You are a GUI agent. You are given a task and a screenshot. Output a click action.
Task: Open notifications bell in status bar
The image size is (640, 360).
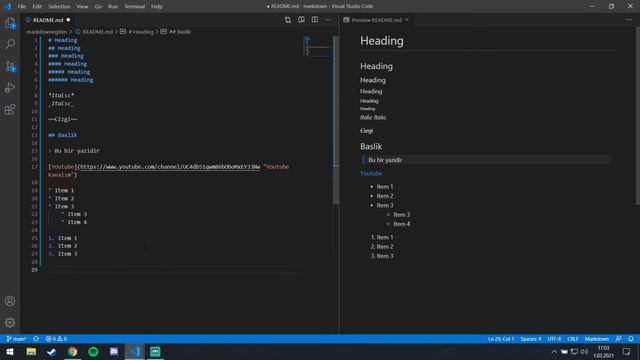tap(631, 339)
